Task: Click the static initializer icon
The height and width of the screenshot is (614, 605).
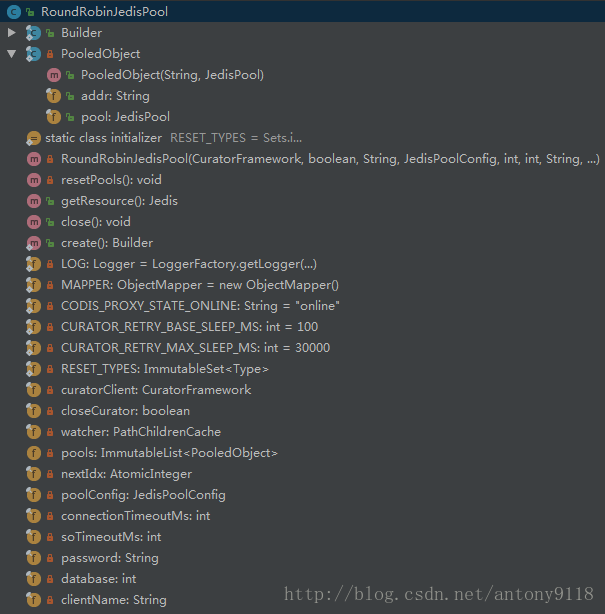Action: (33, 138)
